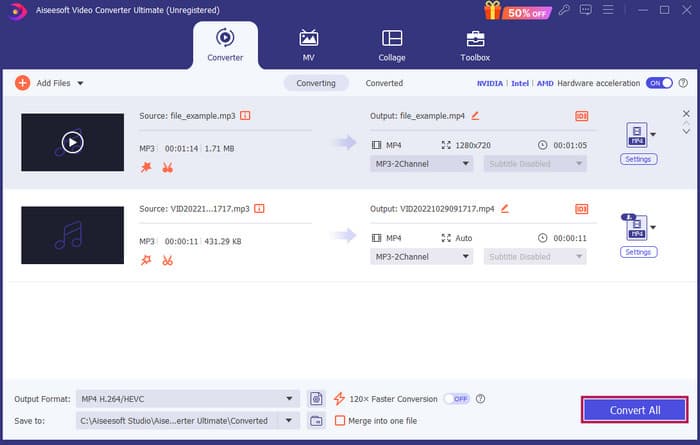700x445 pixels.
Task: Open the Add Files dropdown arrow
Action: 80,83
